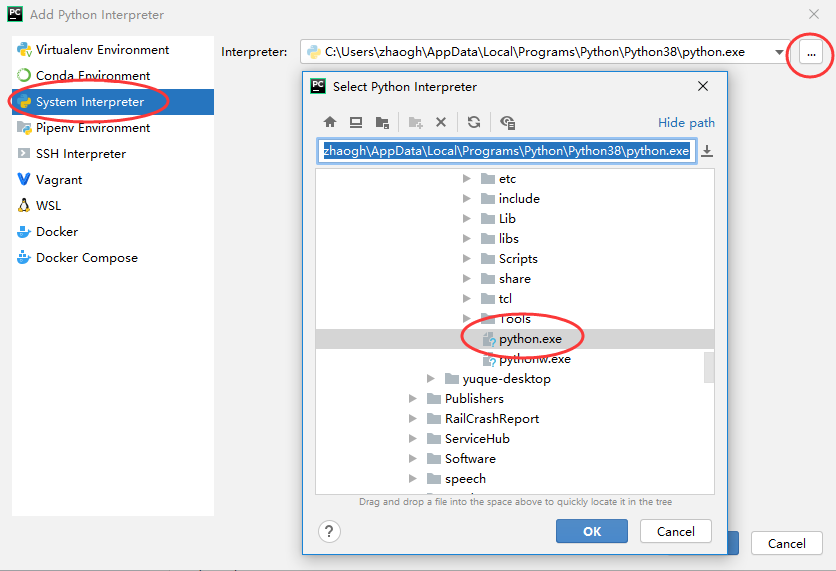
Task: Click the Interpreter path combo box
Action: [x=545, y=52]
